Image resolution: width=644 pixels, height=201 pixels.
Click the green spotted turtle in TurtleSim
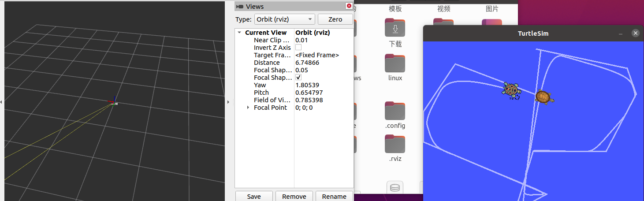point(512,91)
